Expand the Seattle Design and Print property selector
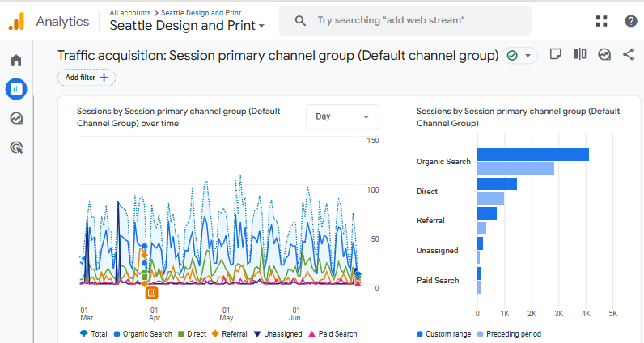The height and width of the screenshot is (343, 644). pyautogui.click(x=187, y=26)
